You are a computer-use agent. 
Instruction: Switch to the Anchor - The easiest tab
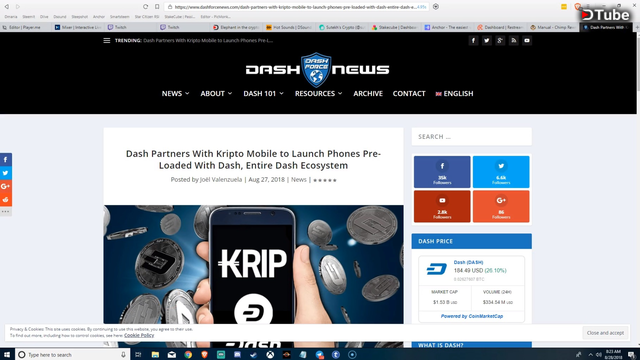(448, 27)
